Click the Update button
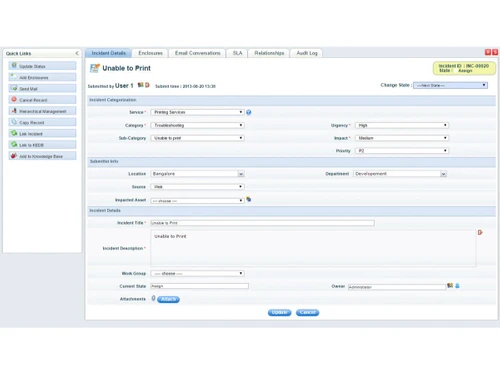Screen dimensions: 500x375 coord(279,312)
